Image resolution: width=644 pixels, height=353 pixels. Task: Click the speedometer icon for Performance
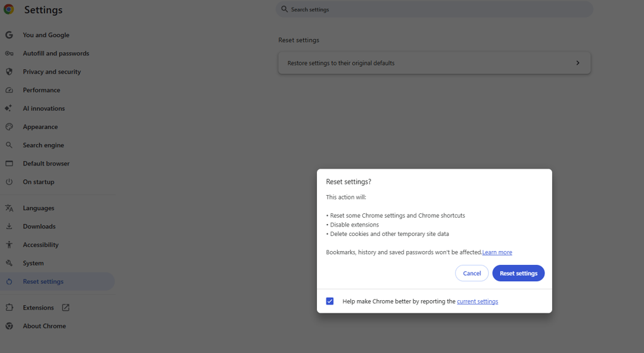pyautogui.click(x=9, y=90)
